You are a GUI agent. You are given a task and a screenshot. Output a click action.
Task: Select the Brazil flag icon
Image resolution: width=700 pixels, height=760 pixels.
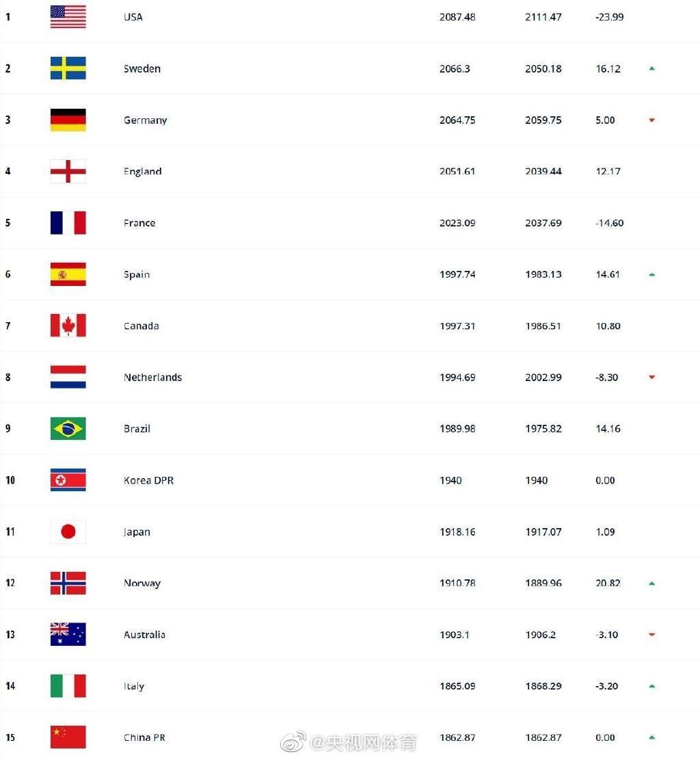68,428
